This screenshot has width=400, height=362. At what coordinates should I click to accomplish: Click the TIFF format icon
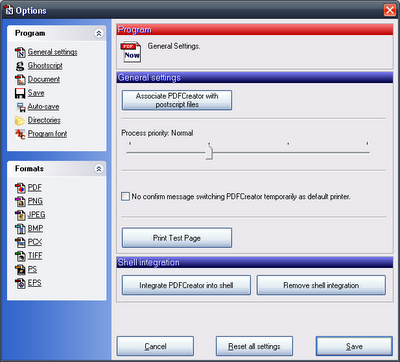[x=20, y=256]
